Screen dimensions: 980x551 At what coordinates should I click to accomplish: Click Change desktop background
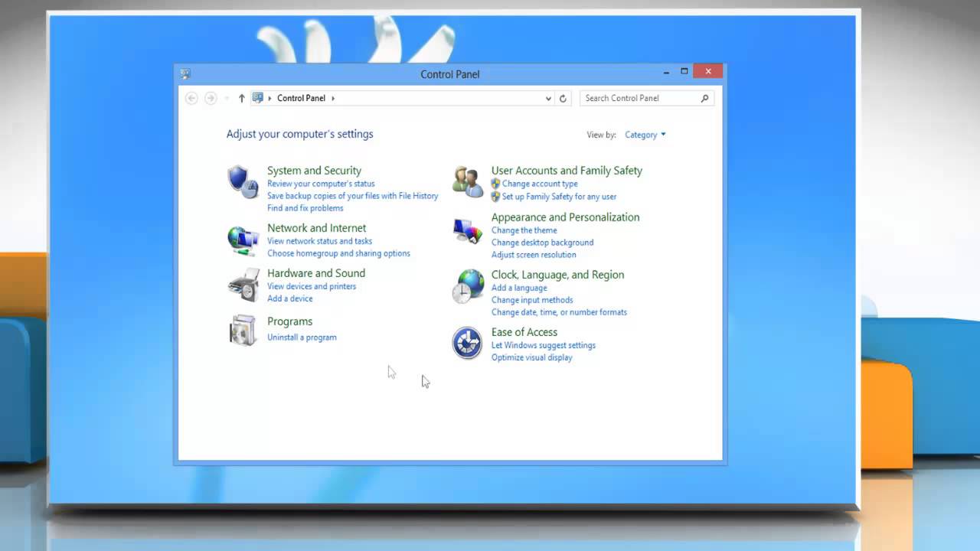click(x=542, y=243)
